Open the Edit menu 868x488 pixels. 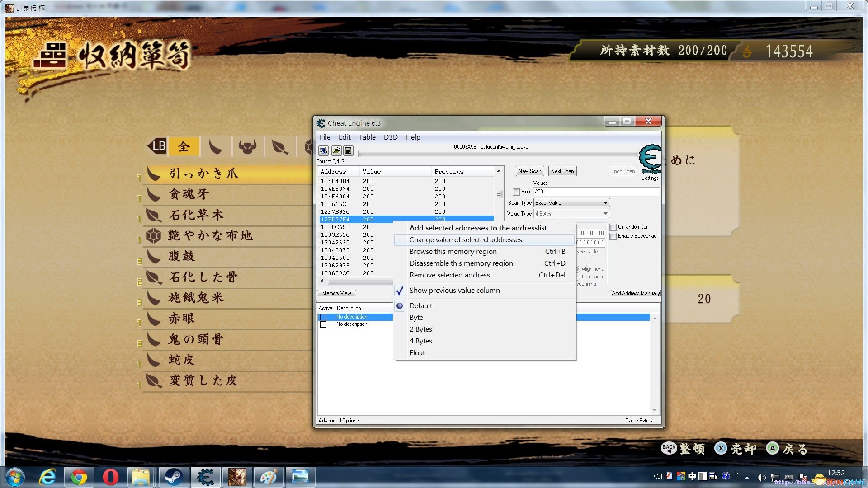(x=344, y=137)
